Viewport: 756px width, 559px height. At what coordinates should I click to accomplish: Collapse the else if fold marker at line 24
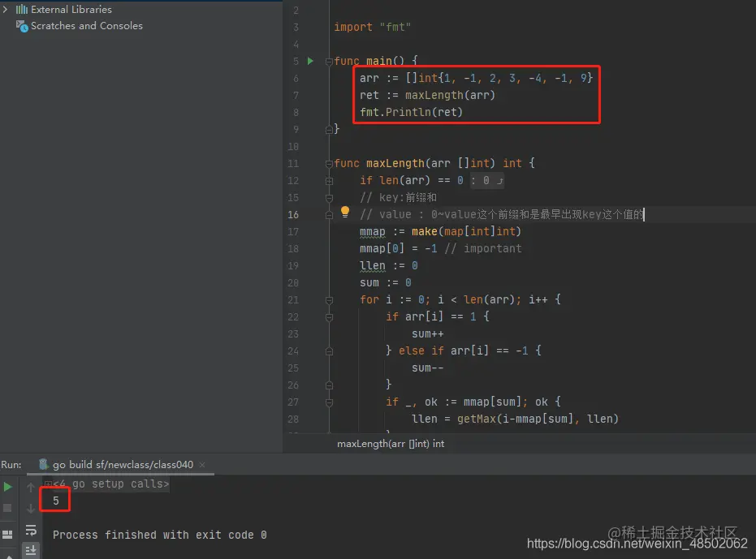329,351
